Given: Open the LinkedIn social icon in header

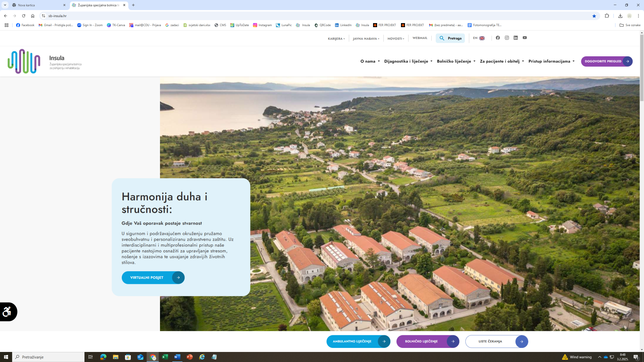Looking at the screenshot, I should tap(516, 38).
